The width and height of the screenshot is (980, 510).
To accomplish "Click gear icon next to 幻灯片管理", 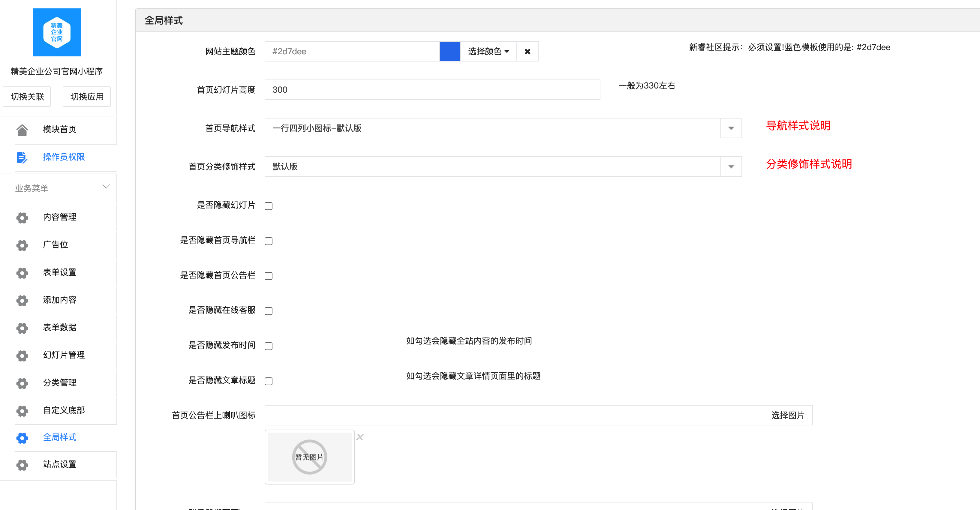I will 22,355.
